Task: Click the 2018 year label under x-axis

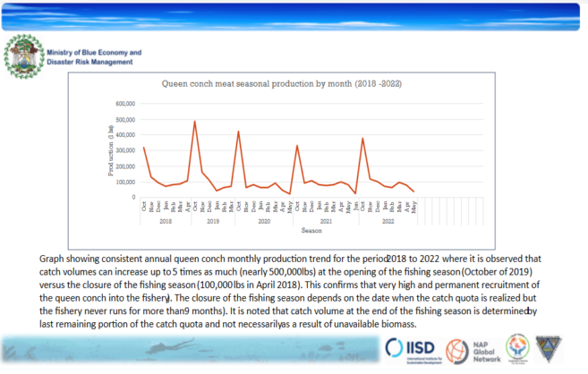Action: click(x=165, y=219)
